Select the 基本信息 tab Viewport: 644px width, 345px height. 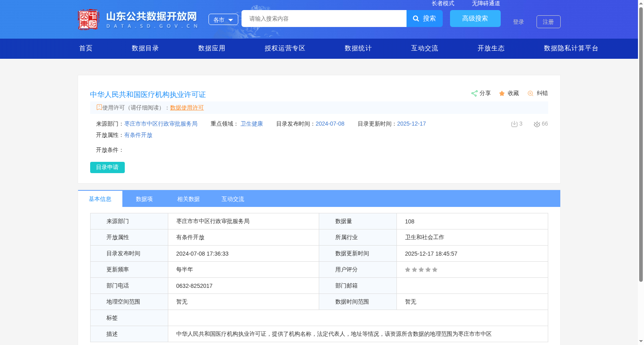[x=100, y=199]
